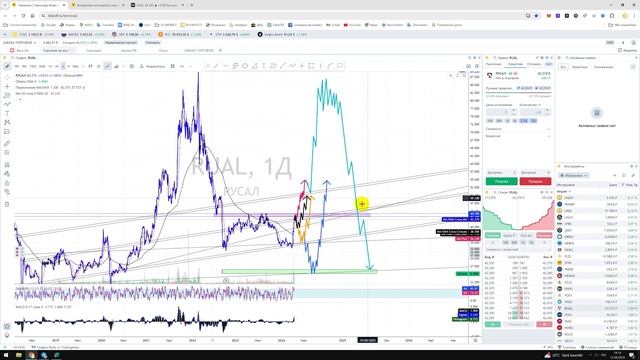Click the pencil edit icon in Instruments panel
Image resolution: width=640 pixels, height=360 pixels.
tap(633, 176)
